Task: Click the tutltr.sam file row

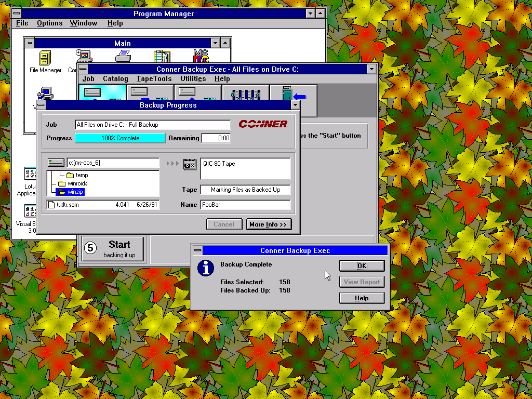Action: click(103, 205)
